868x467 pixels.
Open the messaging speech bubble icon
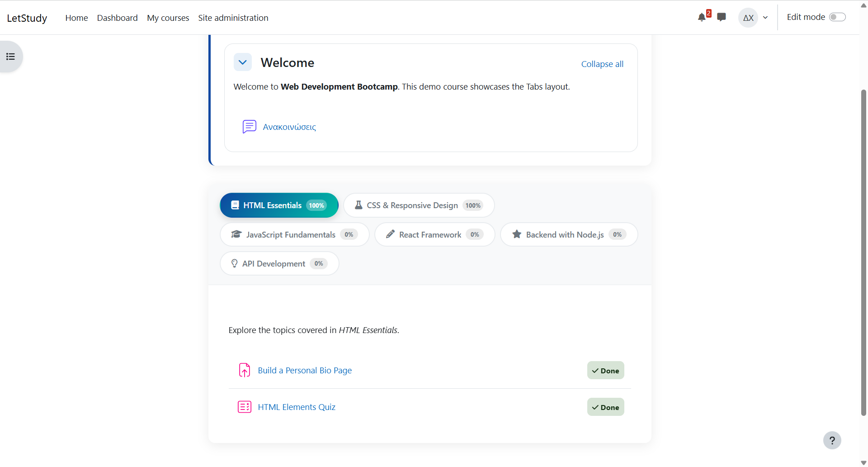[722, 18]
